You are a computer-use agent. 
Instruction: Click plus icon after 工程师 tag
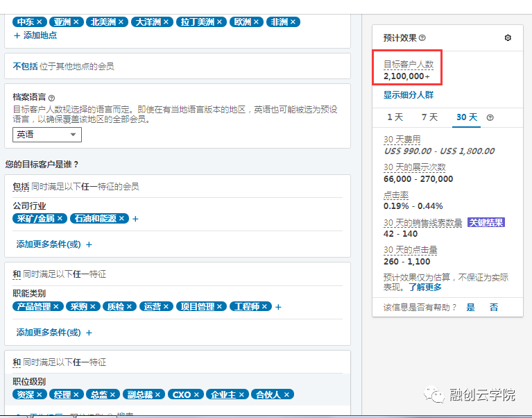pyautogui.click(x=278, y=308)
